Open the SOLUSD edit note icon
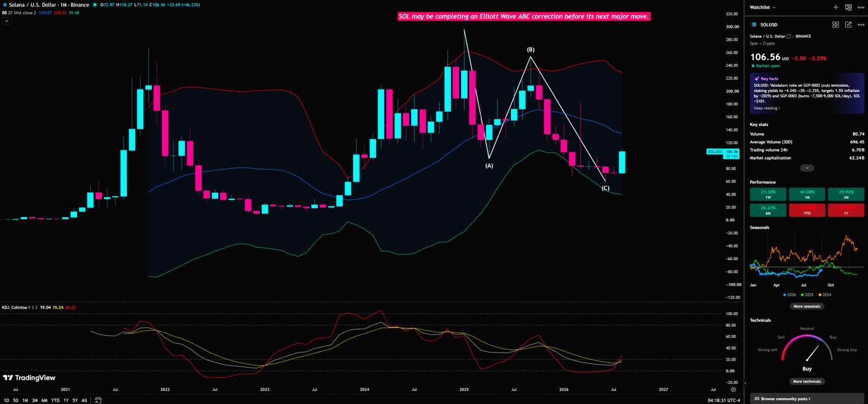 point(848,24)
